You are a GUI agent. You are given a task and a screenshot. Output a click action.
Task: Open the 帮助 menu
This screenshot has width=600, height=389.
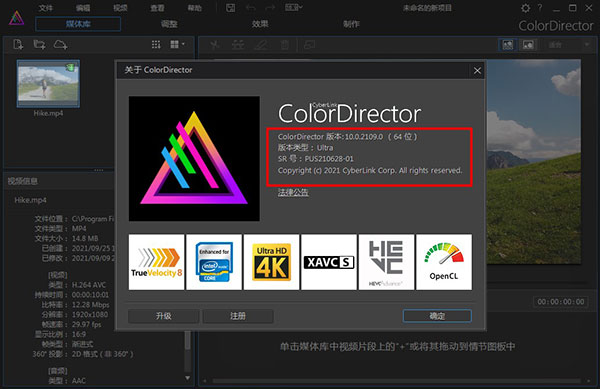click(194, 8)
